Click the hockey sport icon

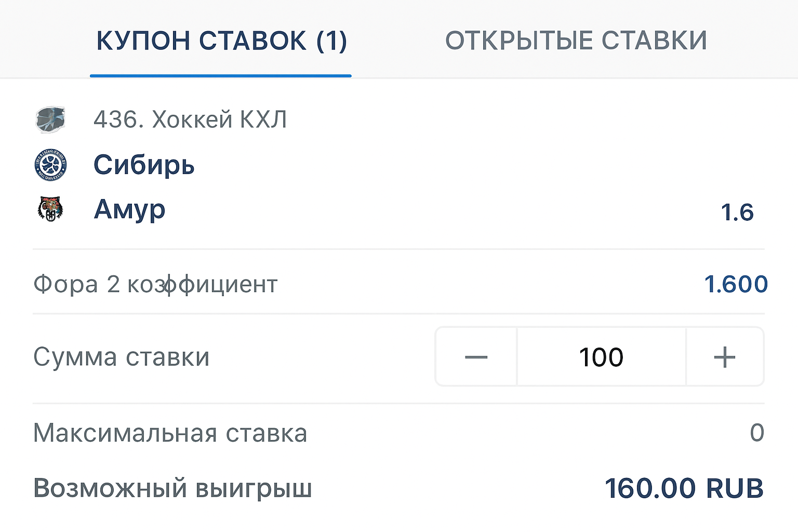(50, 119)
